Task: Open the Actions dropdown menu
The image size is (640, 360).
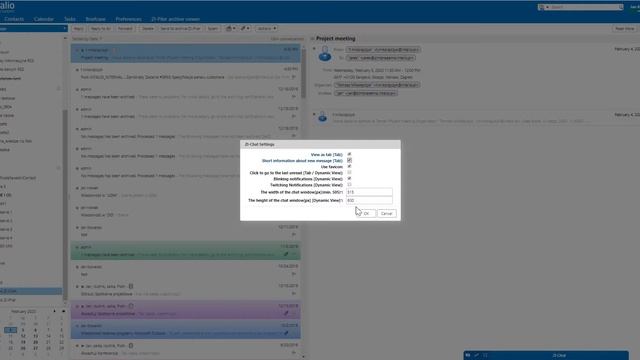Action: (x=266, y=29)
